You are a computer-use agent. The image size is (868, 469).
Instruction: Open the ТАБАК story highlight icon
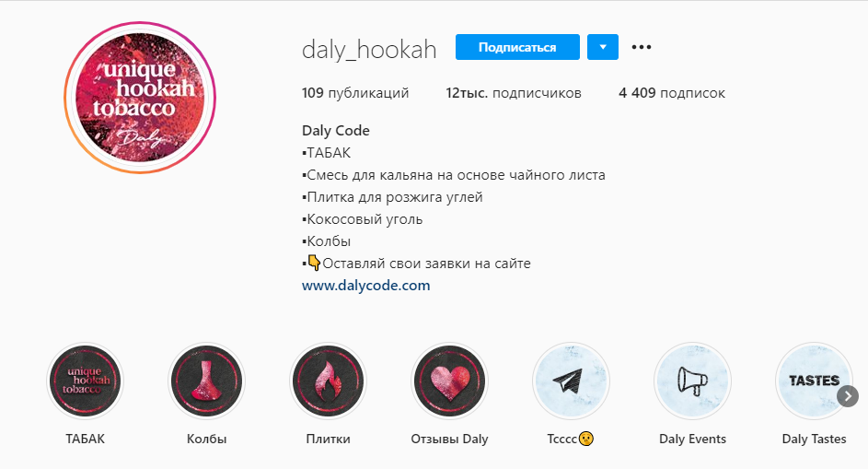tap(85, 381)
